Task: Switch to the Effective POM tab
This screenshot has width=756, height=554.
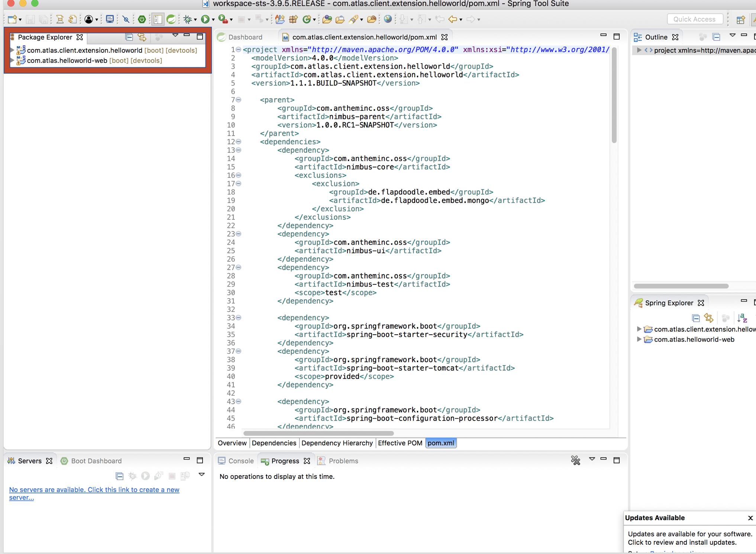Action: [x=400, y=443]
